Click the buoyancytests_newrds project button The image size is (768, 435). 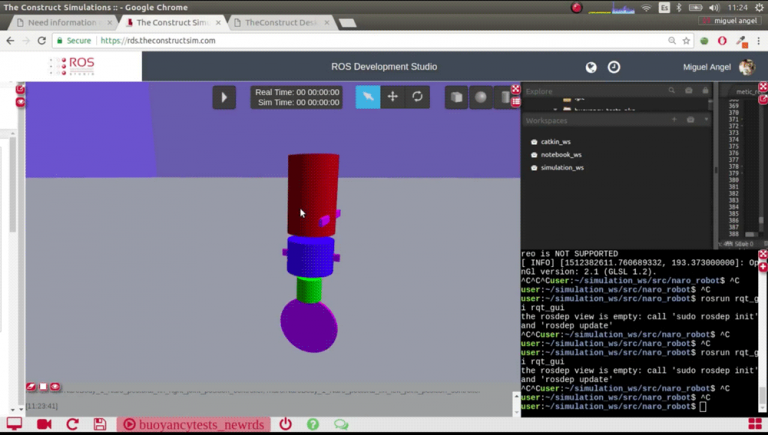tap(194, 424)
